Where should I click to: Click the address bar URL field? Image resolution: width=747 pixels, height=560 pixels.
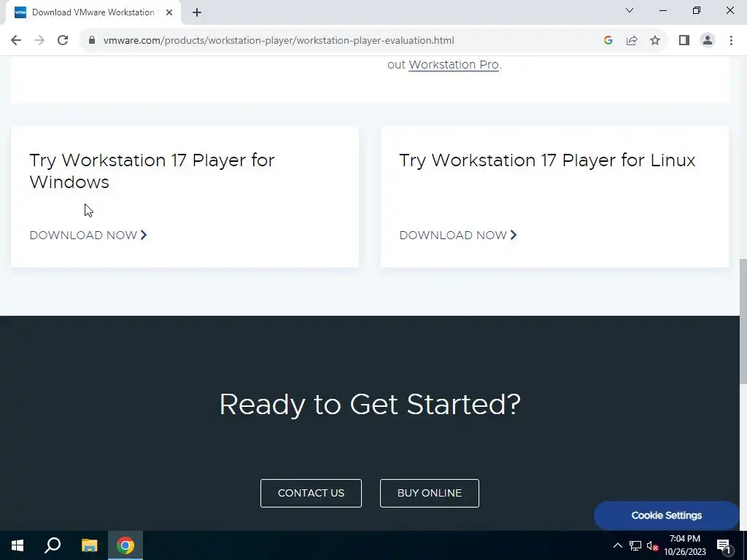click(279, 41)
